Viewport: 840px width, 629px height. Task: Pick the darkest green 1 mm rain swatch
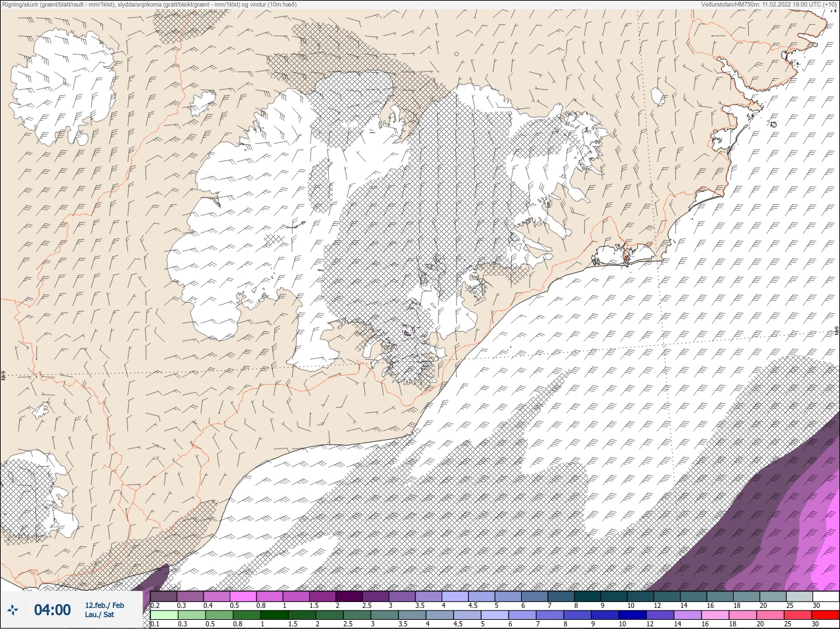274,615
